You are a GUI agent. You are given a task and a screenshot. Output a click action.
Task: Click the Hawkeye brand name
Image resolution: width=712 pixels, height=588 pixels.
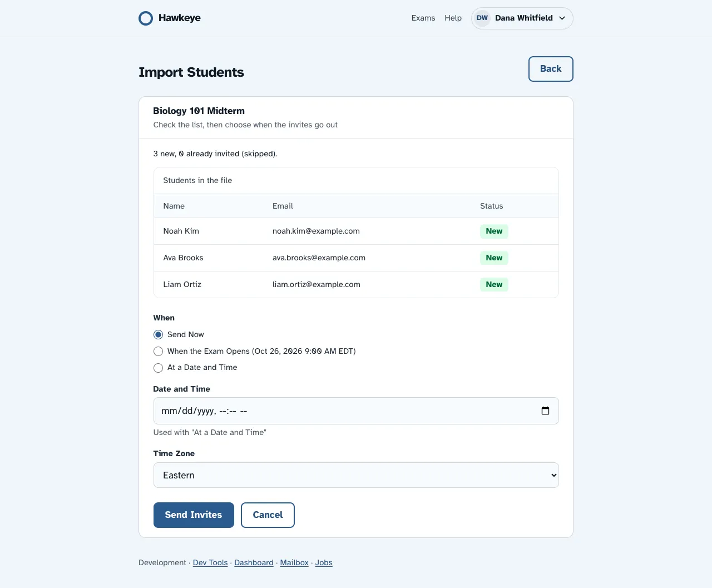click(x=180, y=18)
